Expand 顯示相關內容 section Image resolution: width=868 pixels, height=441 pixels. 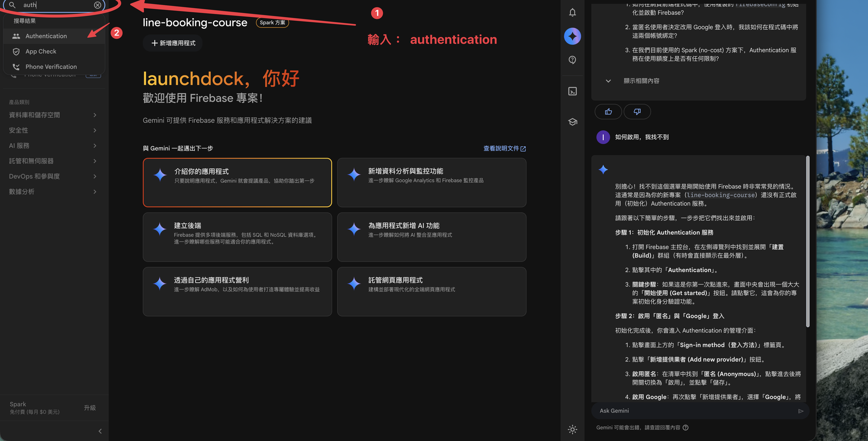click(x=633, y=81)
